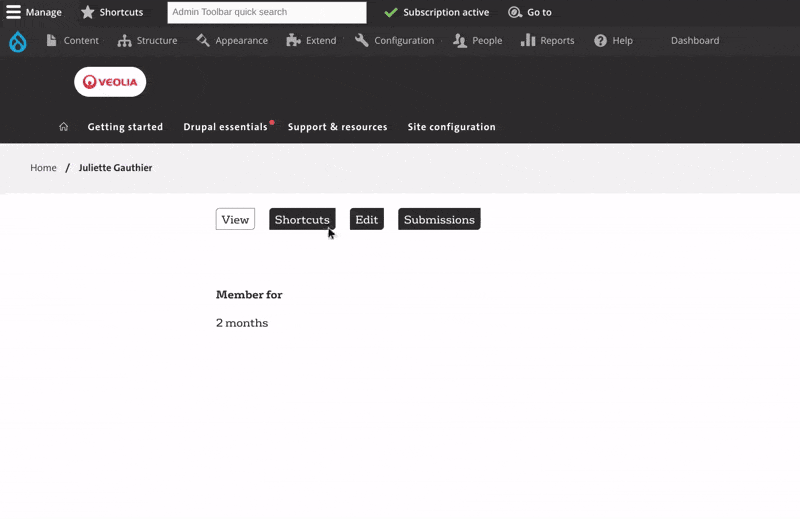Image resolution: width=800 pixels, height=519 pixels.
Task: Click the Help question mark icon
Action: click(x=601, y=41)
